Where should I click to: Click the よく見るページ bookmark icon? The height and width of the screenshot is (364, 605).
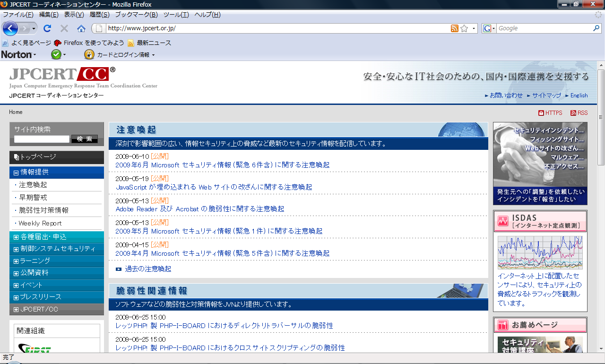click(x=6, y=43)
